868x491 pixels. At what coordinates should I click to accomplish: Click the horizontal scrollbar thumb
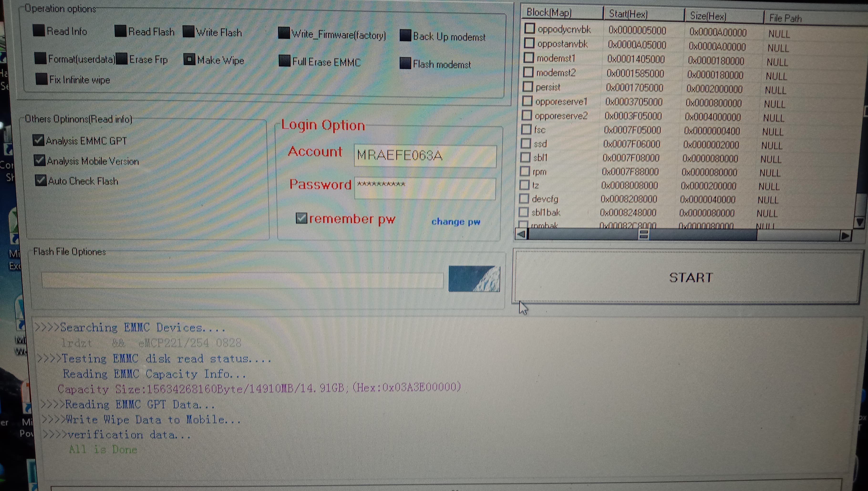pyautogui.click(x=643, y=235)
